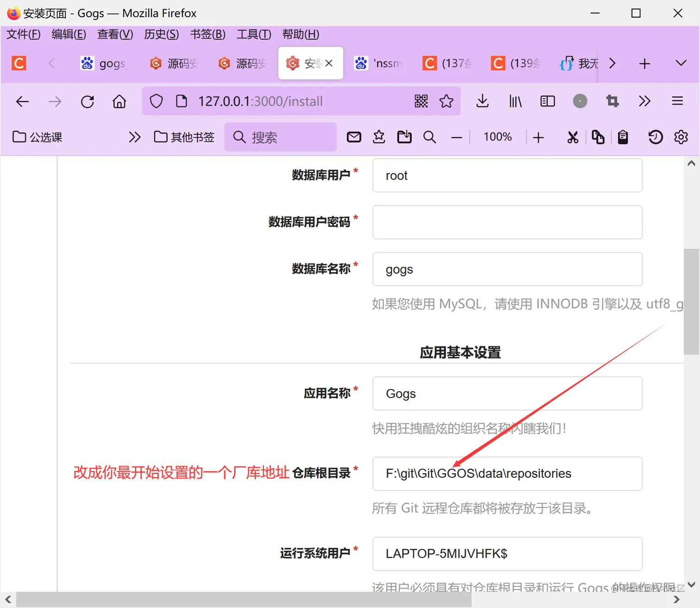
Task: Close the active 安装 tab
Action: [329, 63]
